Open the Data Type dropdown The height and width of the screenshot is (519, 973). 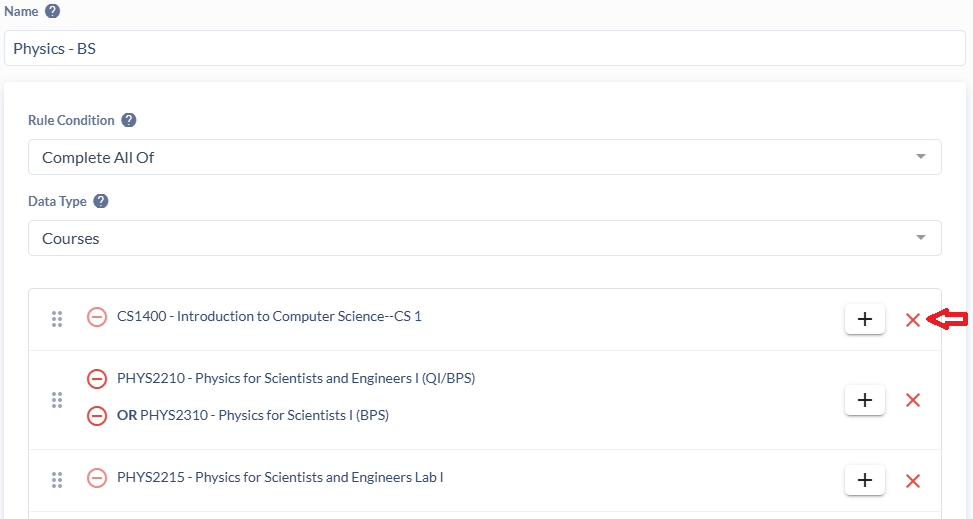coord(485,238)
